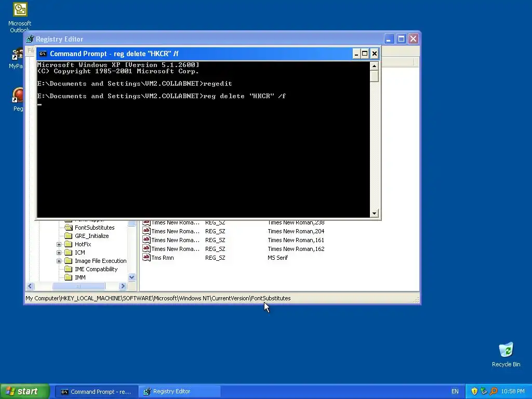Maximize the Command Prompt window
This screenshot has width=532, height=399.
(x=365, y=54)
